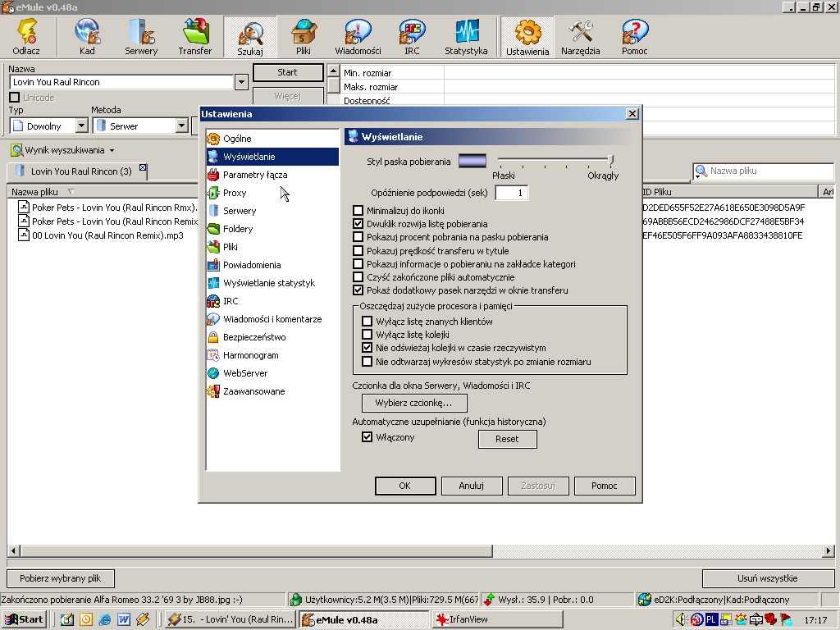840x630 pixels.
Task: Open the IRC toolbar icon
Action: [412, 37]
